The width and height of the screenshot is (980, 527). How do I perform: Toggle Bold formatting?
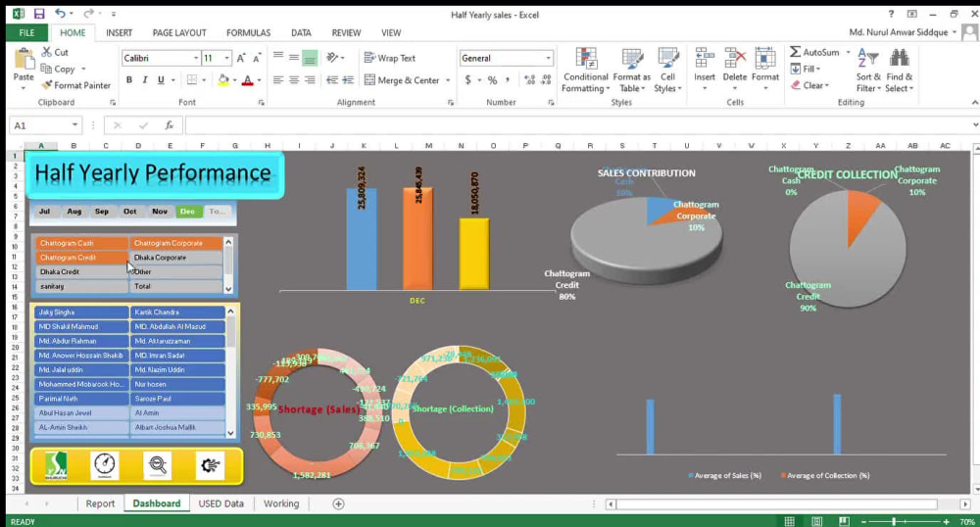pyautogui.click(x=129, y=80)
